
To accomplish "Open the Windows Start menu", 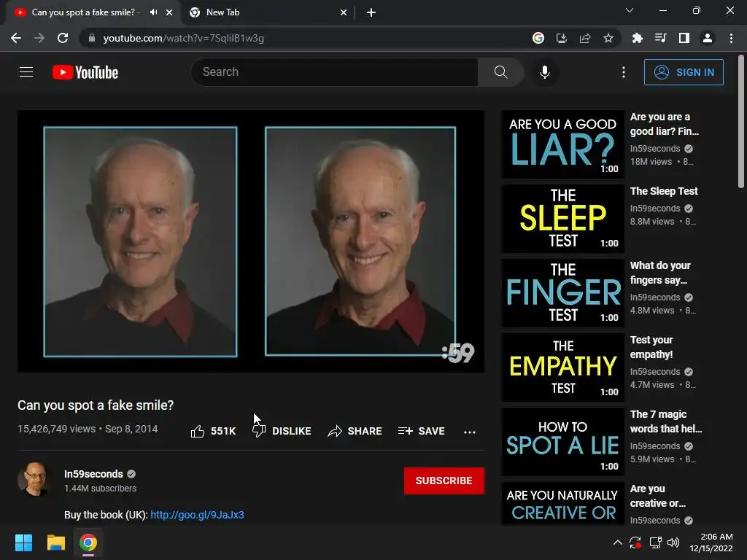I will click(23, 542).
